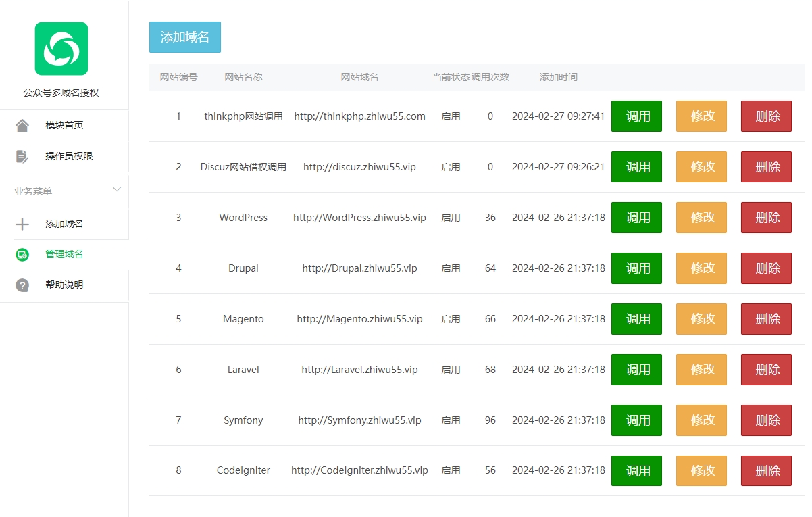The height and width of the screenshot is (517, 812).
Task: Click the call count 36 cell
Action: coord(490,218)
